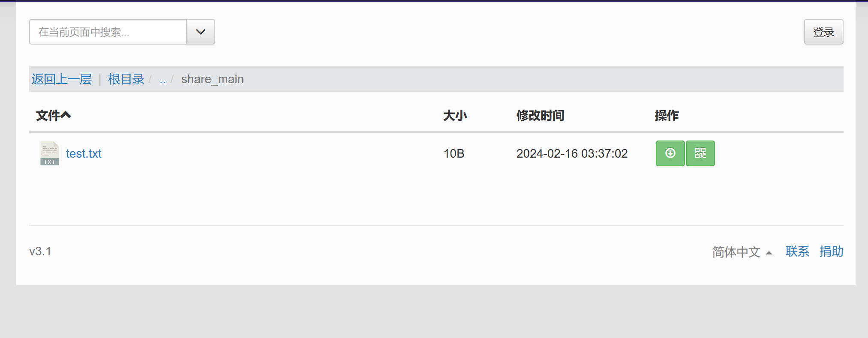Image resolution: width=868 pixels, height=338 pixels.
Task: Sort by the 大小 size column
Action: (x=455, y=115)
